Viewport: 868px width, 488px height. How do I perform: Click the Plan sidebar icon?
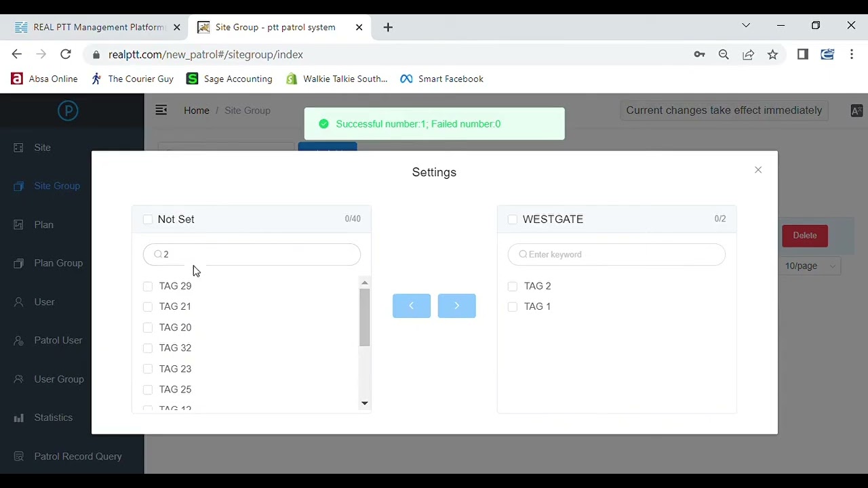19,224
